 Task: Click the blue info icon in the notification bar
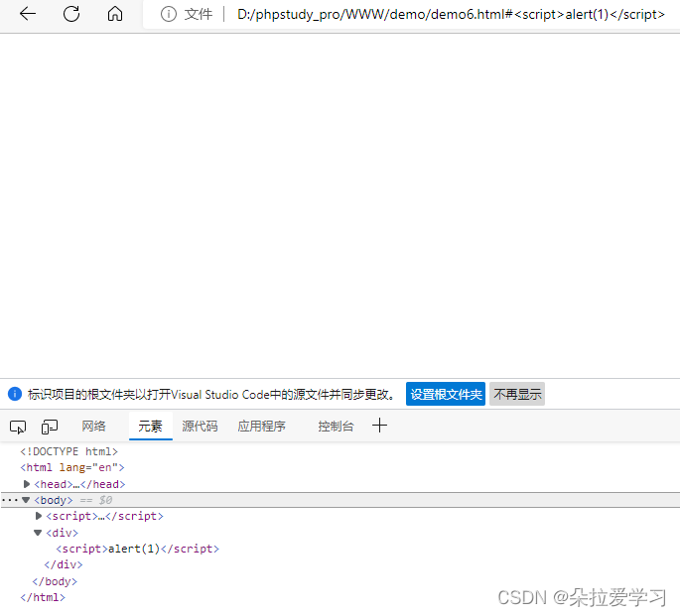15,394
